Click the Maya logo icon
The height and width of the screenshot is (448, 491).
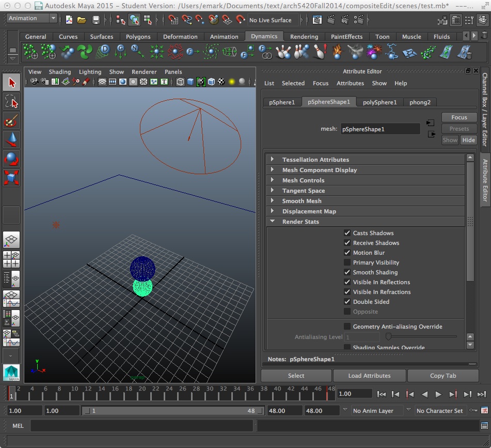pyautogui.click(x=11, y=373)
